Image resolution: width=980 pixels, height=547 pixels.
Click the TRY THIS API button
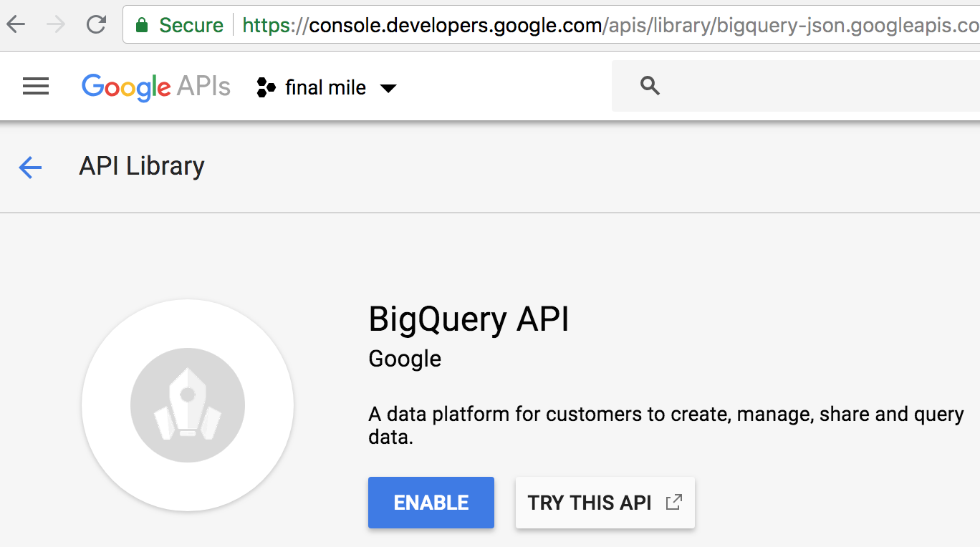(x=590, y=503)
